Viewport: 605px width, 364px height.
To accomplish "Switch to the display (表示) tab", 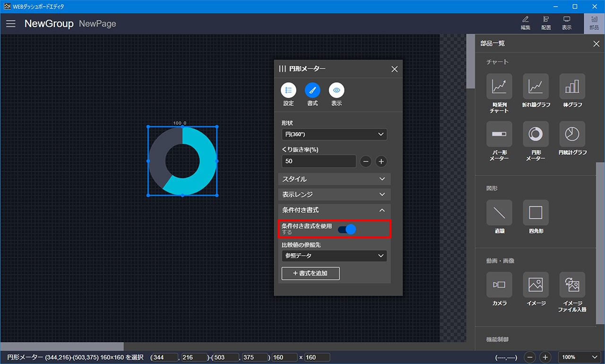I will tap(337, 90).
